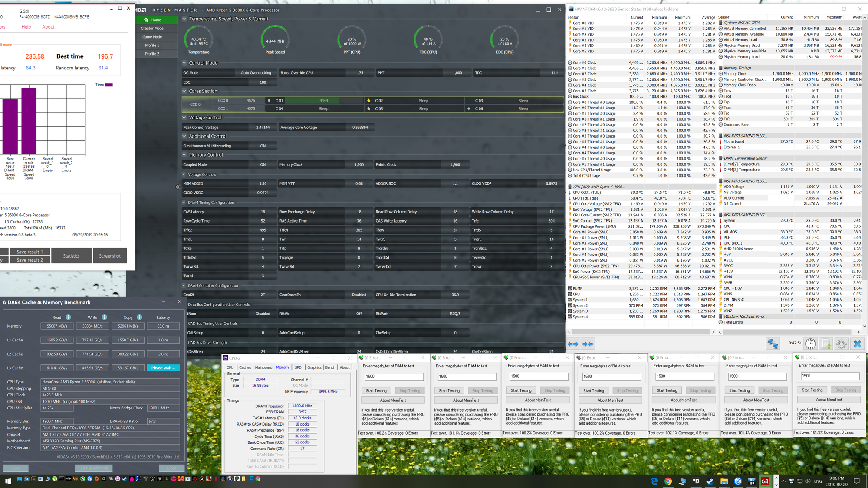868x488 pixels.
Task: Click the Screenshot button
Action: click(x=110, y=256)
